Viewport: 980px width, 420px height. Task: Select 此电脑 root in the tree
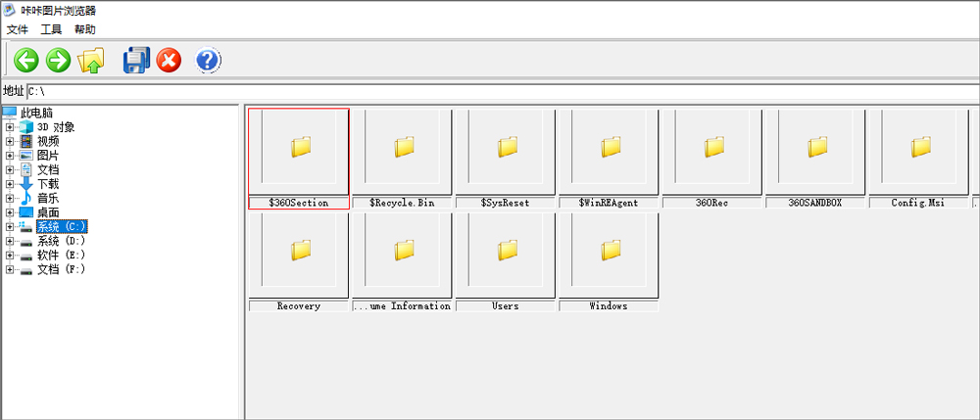coord(37,113)
